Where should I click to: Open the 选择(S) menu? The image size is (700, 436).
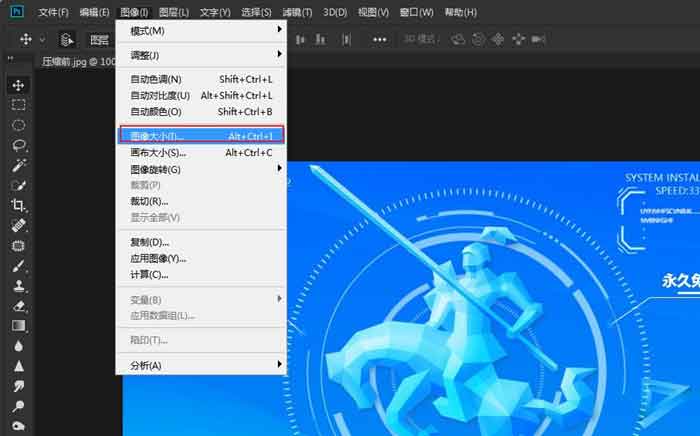pyautogui.click(x=256, y=12)
